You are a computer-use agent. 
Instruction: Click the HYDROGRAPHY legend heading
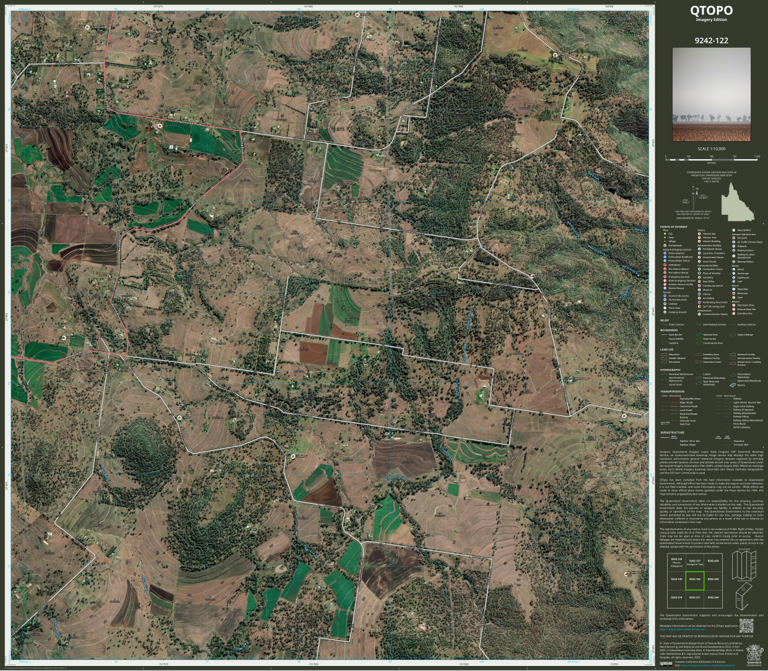671,370
